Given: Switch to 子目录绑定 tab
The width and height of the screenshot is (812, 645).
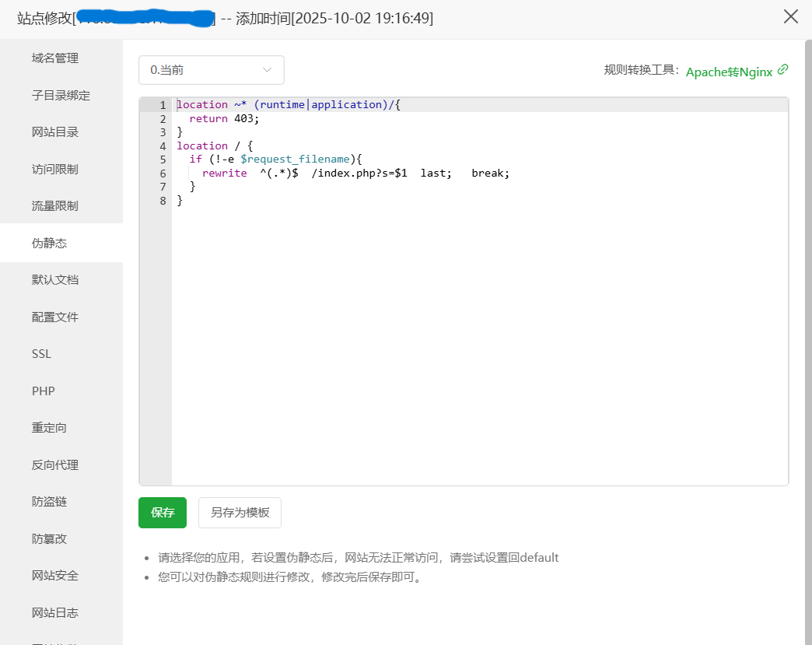Looking at the screenshot, I should coord(61,95).
